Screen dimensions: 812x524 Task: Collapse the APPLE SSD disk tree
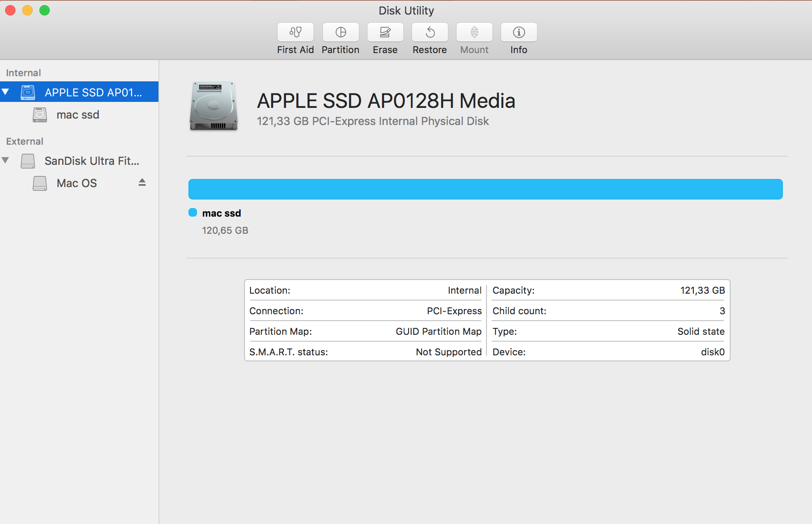click(x=6, y=92)
